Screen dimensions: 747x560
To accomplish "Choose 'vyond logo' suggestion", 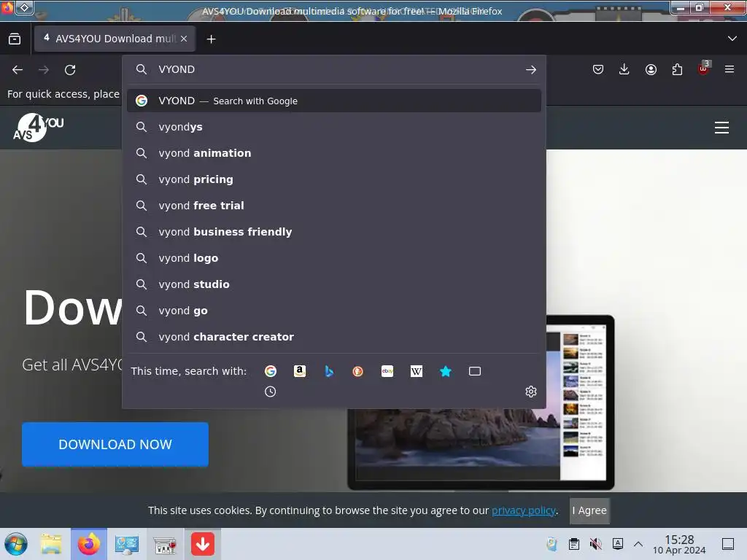I will 333,258.
